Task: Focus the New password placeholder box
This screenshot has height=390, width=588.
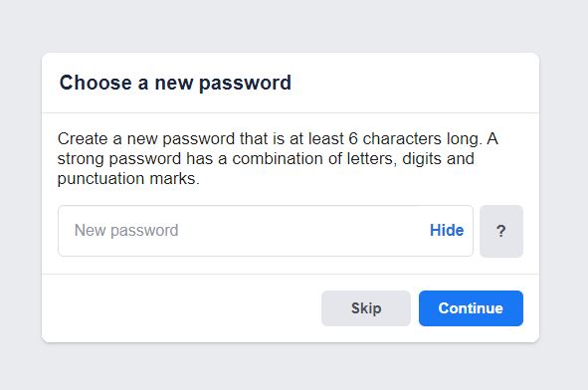Action: [266, 231]
